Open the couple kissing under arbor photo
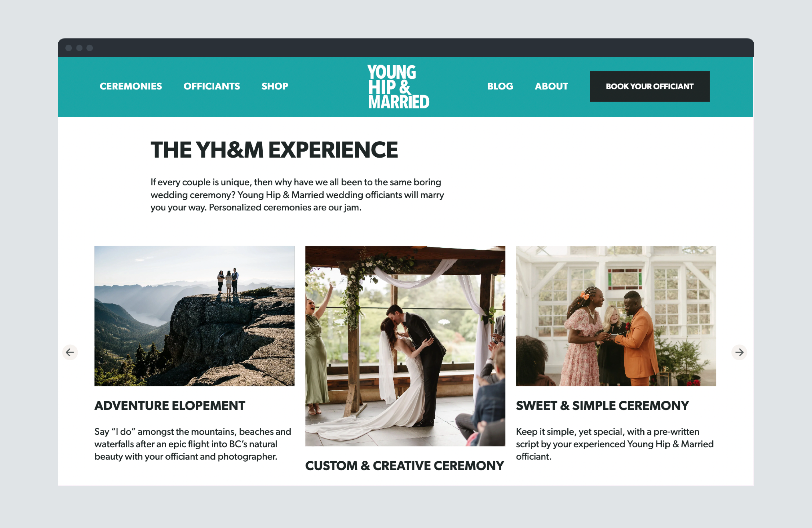The image size is (812, 528). pyautogui.click(x=405, y=346)
